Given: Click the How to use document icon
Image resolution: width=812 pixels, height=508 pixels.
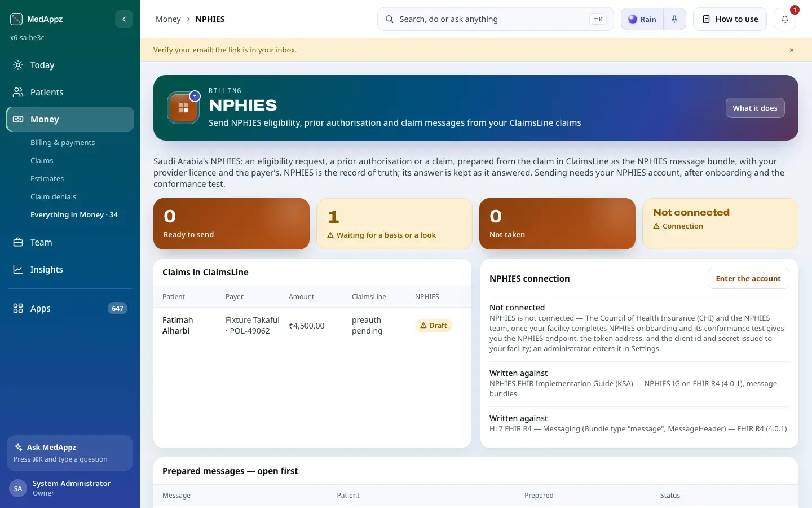Looking at the screenshot, I should 706,19.
